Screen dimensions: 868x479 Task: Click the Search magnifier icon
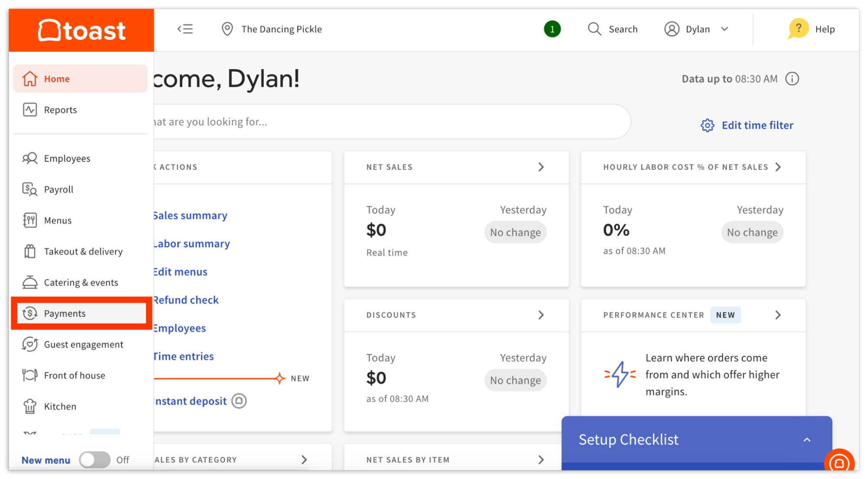click(594, 29)
